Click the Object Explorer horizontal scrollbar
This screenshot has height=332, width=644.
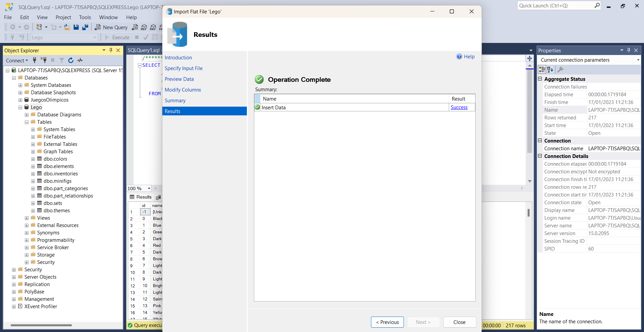coord(41,325)
